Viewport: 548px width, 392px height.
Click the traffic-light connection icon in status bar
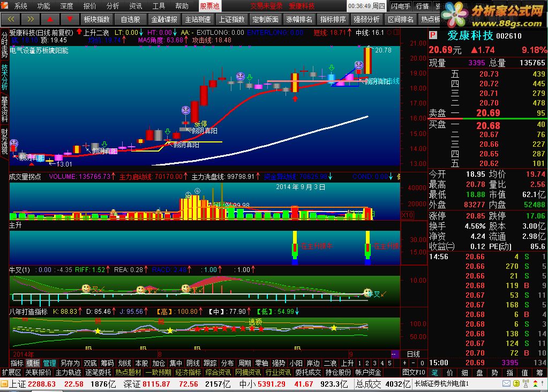tap(535, 383)
